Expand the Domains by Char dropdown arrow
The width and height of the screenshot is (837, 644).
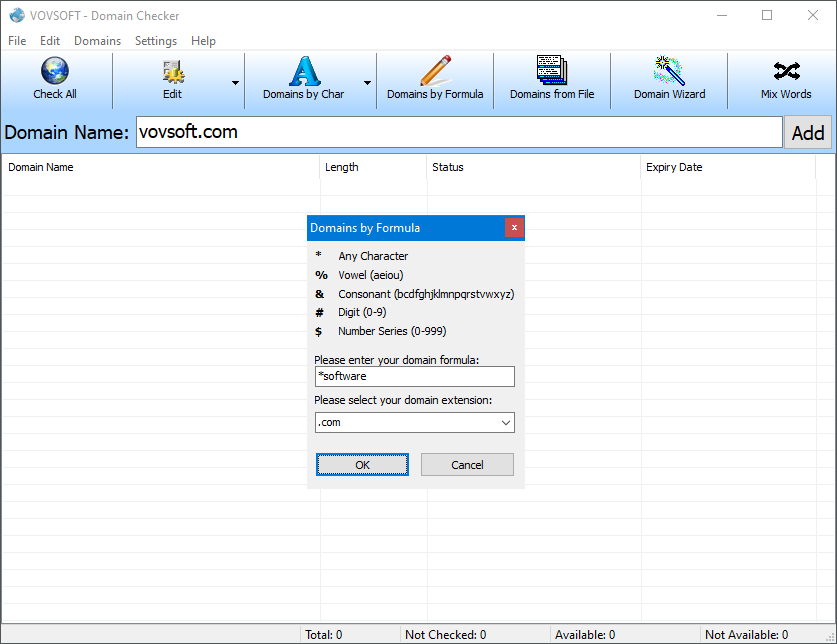point(367,83)
